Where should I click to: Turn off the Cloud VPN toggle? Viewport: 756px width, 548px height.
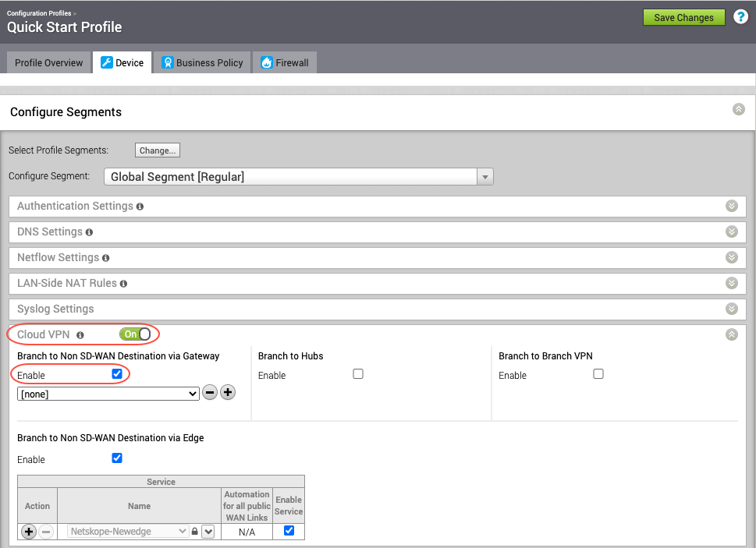135,334
